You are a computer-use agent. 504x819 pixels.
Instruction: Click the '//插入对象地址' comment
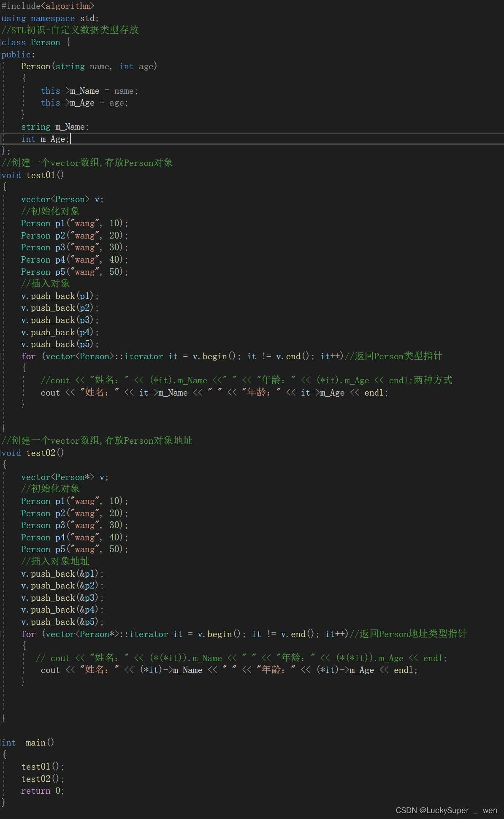click(x=55, y=561)
